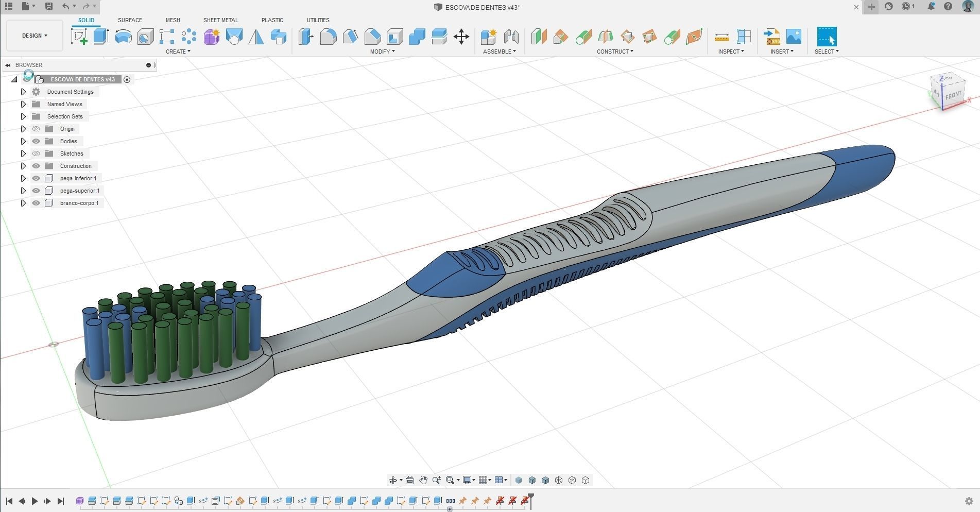Collapse the BROWSER panel arrows
Screen dimensions: 980x512
click(8, 65)
